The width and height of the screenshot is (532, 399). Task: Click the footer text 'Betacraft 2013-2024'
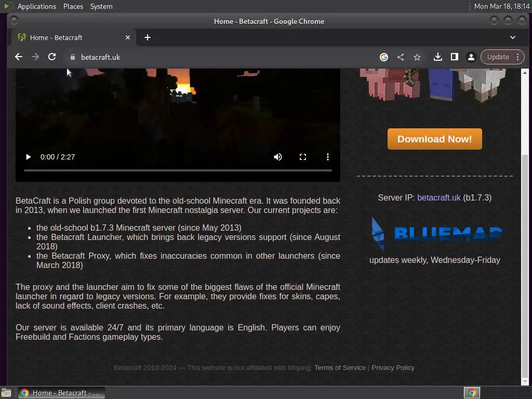tap(145, 368)
